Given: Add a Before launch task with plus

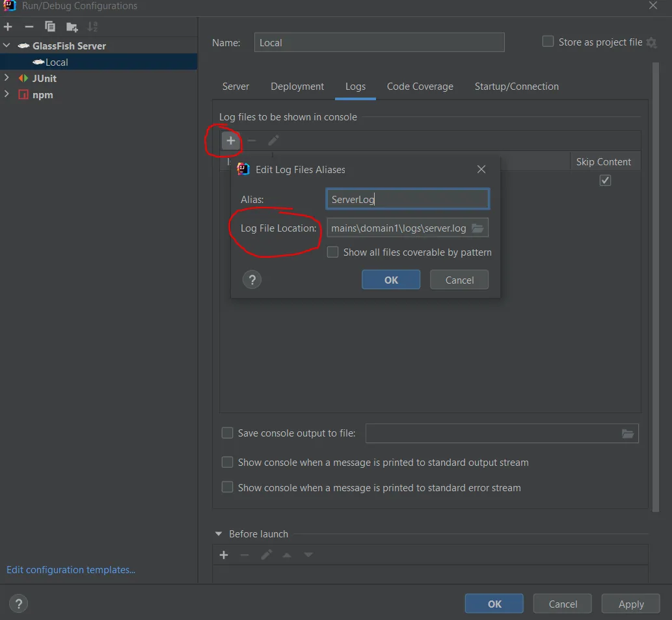Looking at the screenshot, I should click(224, 556).
